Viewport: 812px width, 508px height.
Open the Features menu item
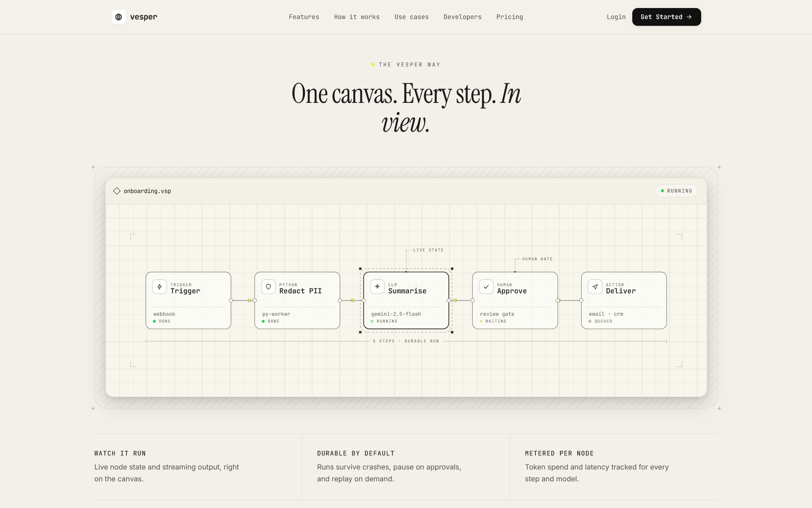pos(304,17)
